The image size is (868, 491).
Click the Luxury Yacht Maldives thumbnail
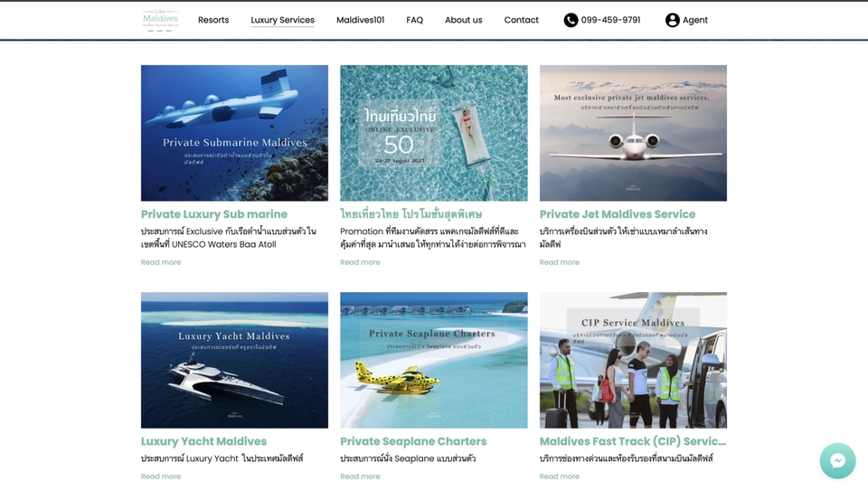click(234, 361)
